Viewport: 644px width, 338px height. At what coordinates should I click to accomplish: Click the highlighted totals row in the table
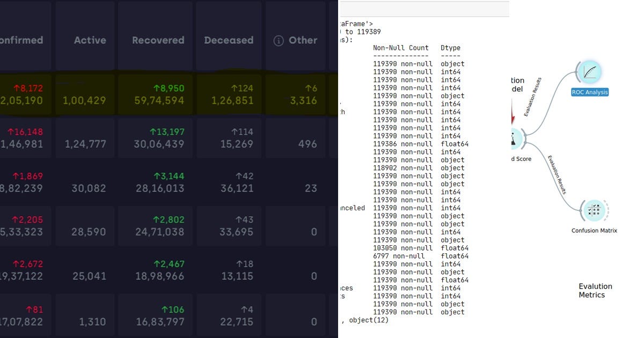point(161,94)
